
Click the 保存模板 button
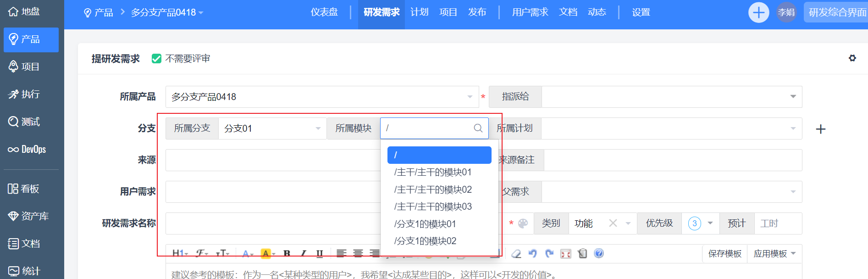coord(724,254)
